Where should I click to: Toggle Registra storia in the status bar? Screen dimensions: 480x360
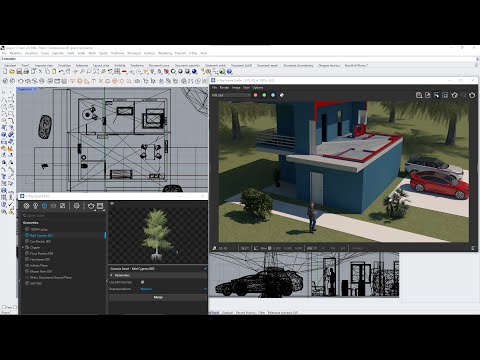(x=246, y=313)
